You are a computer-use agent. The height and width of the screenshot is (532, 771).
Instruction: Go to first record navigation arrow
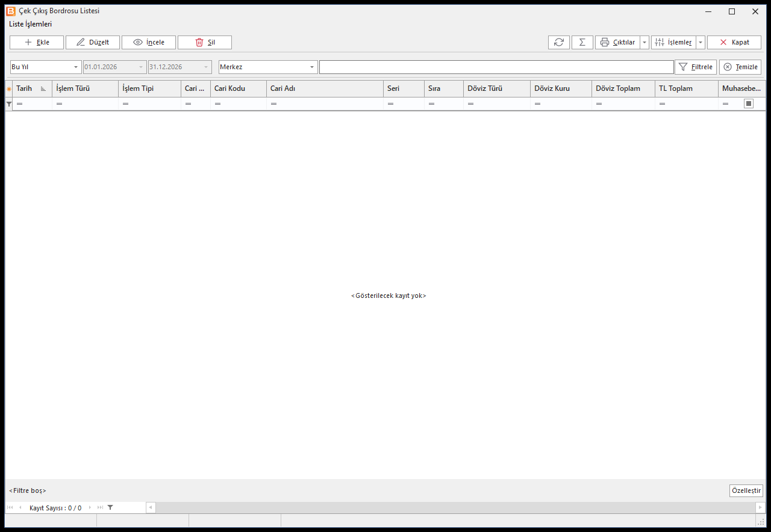coord(10,508)
